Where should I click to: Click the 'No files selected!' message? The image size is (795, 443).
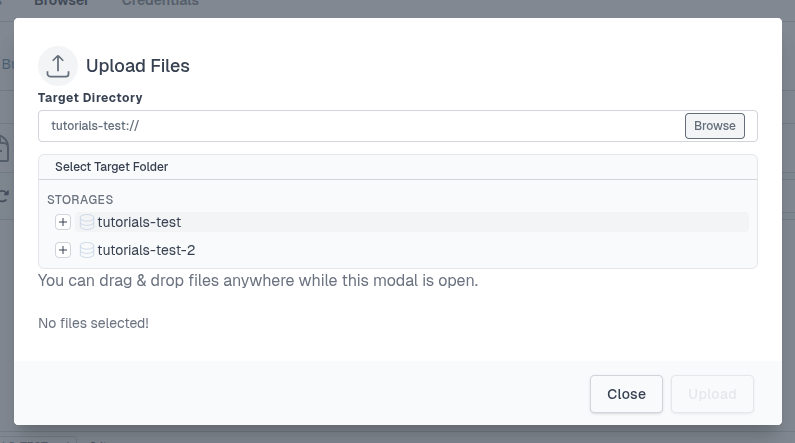click(x=93, y=323)
